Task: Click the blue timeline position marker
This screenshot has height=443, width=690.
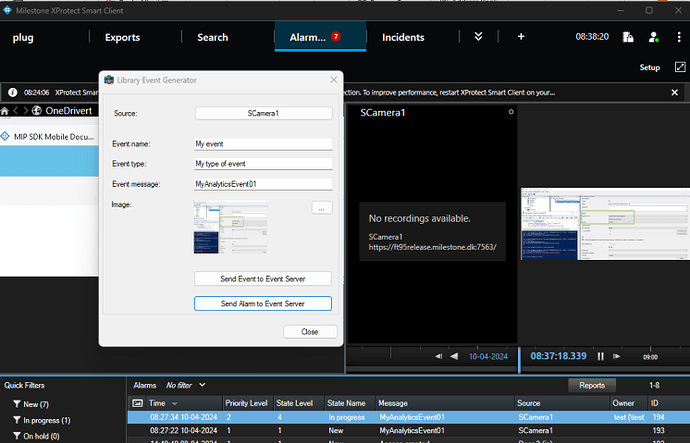Action: 519,360
